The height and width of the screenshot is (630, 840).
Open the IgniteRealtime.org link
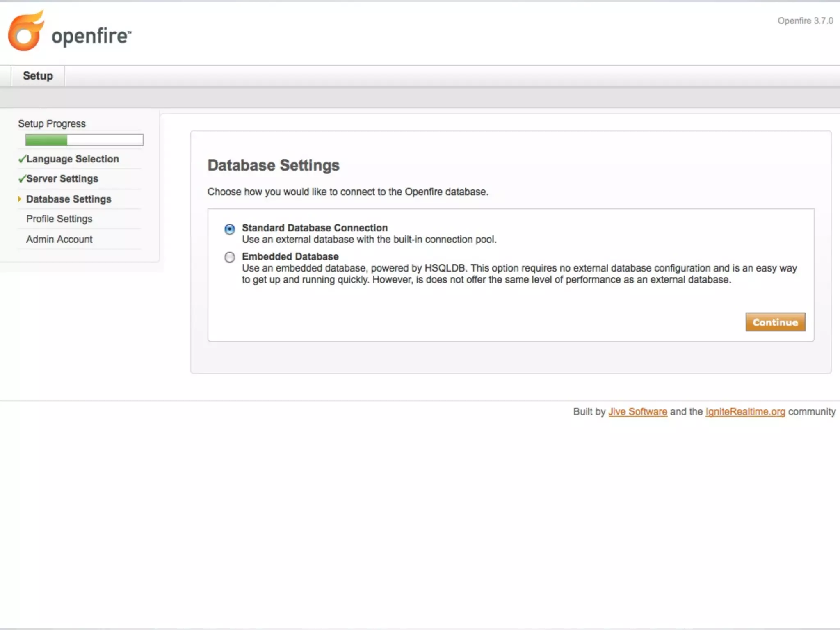coord(745,411)
